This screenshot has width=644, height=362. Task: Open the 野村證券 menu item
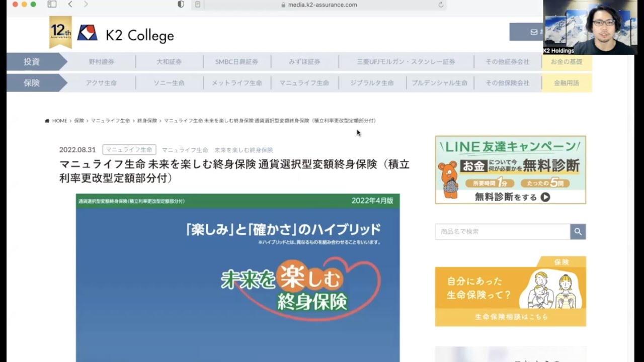pos(102,62)
